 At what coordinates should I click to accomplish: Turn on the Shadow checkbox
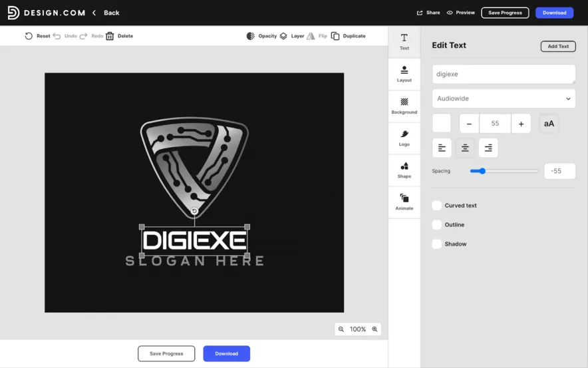pyautogui.click(x=437, y=244)
